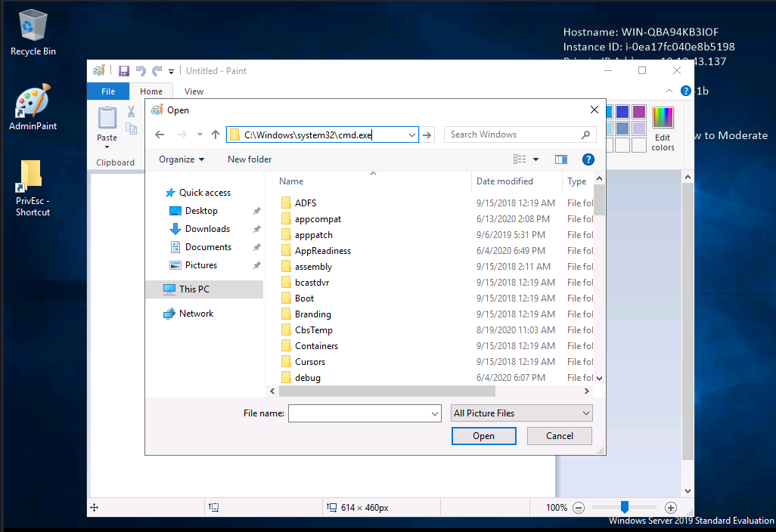Open More view options dropdown arrow
The image size is (776, 532).
(535, 159)
